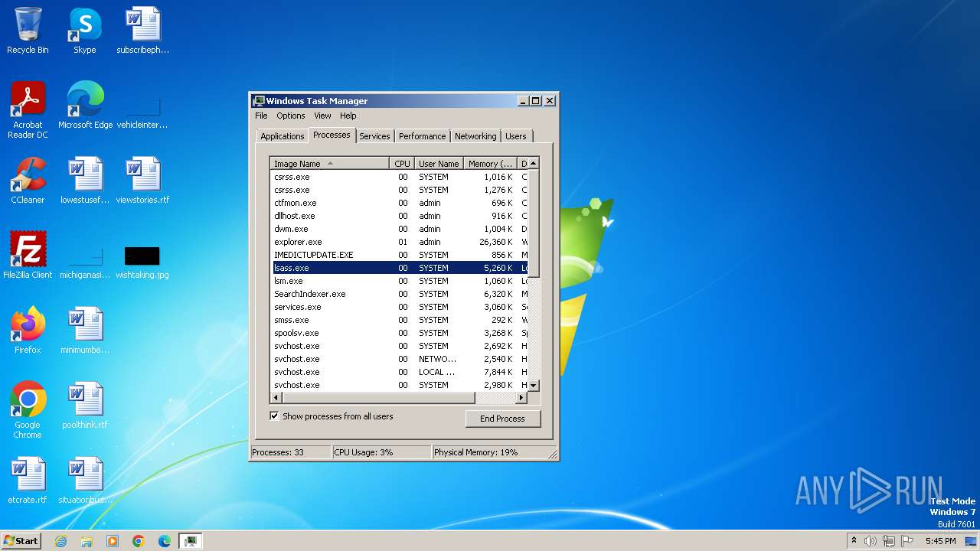Launch the Acrobat Reader DC shortcut
This screenshot has height=551, width=980.
click(28, 110)
